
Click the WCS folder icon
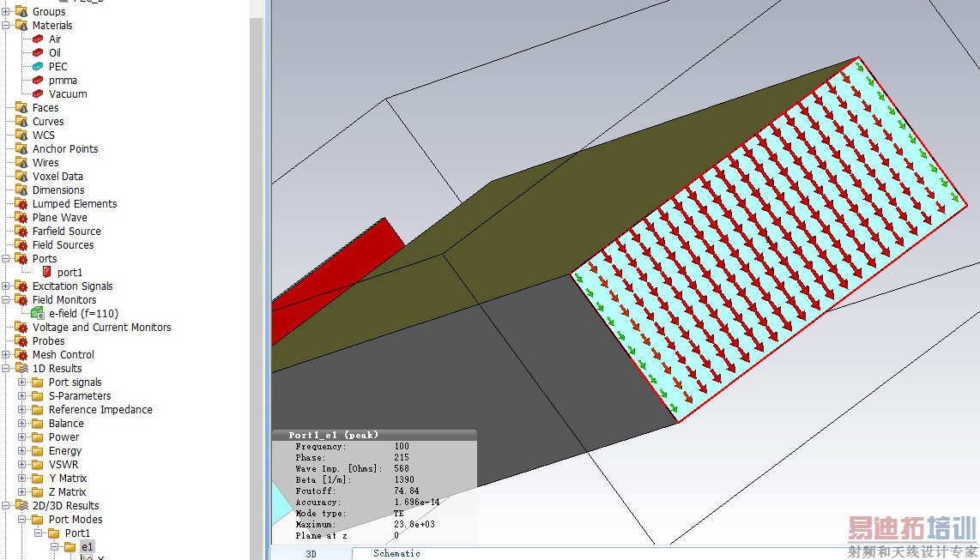(21, 135)
